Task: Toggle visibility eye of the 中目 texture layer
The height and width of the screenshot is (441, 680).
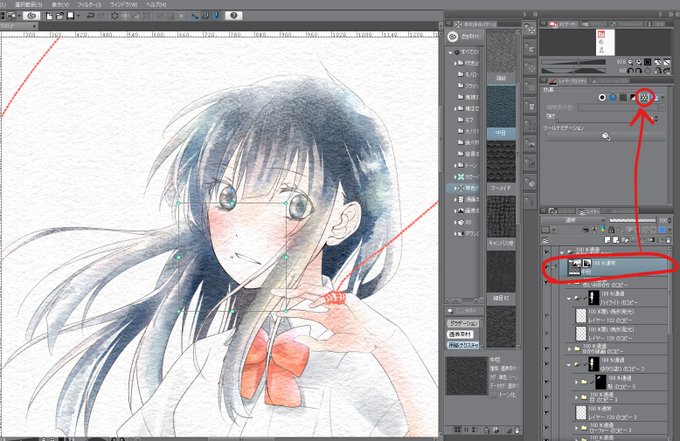Action: (x=546, y=267)
